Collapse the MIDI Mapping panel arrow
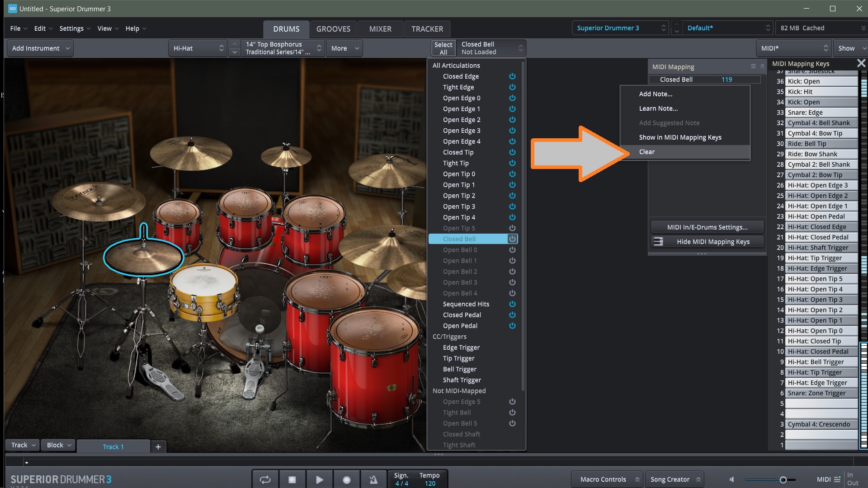Viewport: 868px width, 488px height. pyautogui.click(x=762, y=66)
